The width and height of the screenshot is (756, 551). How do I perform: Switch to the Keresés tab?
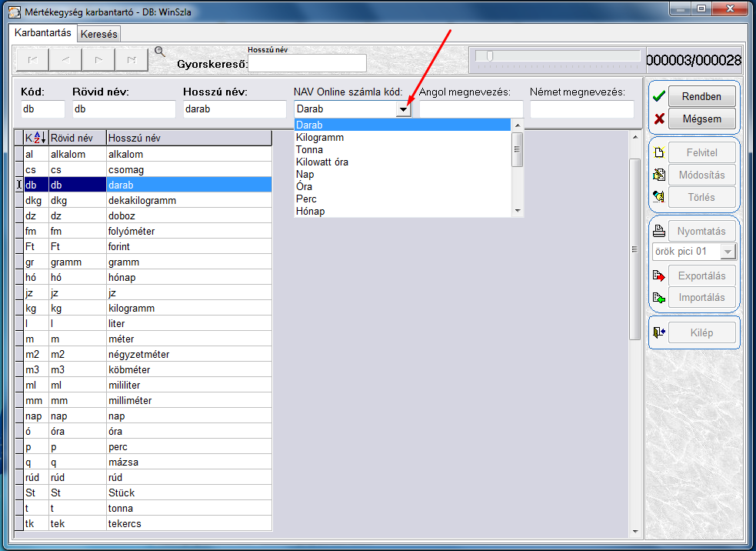point(99,34)
